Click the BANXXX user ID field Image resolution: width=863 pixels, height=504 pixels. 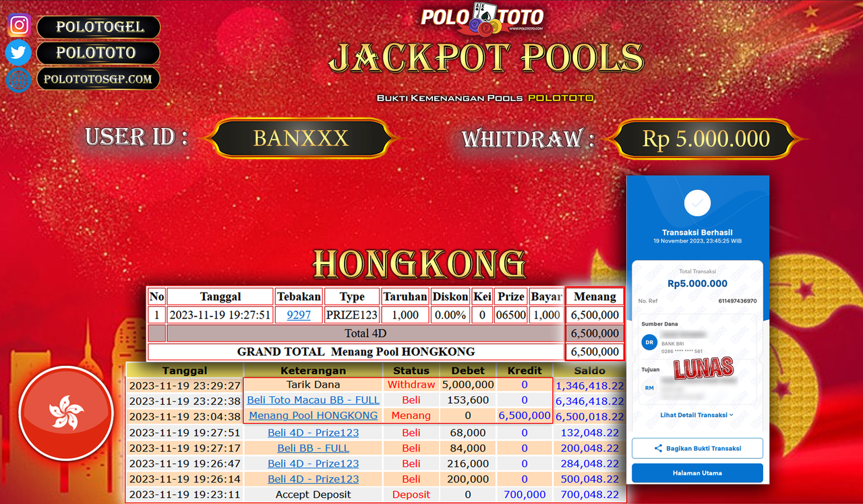[x=301, y=138]
